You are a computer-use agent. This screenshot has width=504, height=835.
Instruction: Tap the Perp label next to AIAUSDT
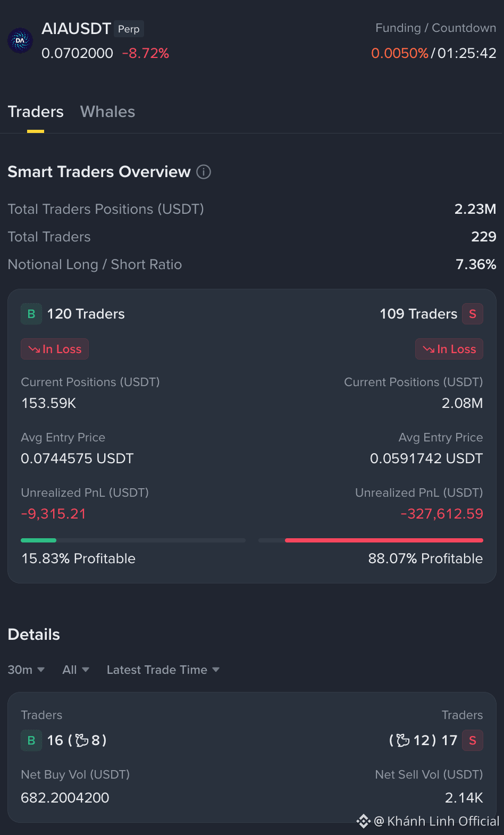[x=129, y=29]
